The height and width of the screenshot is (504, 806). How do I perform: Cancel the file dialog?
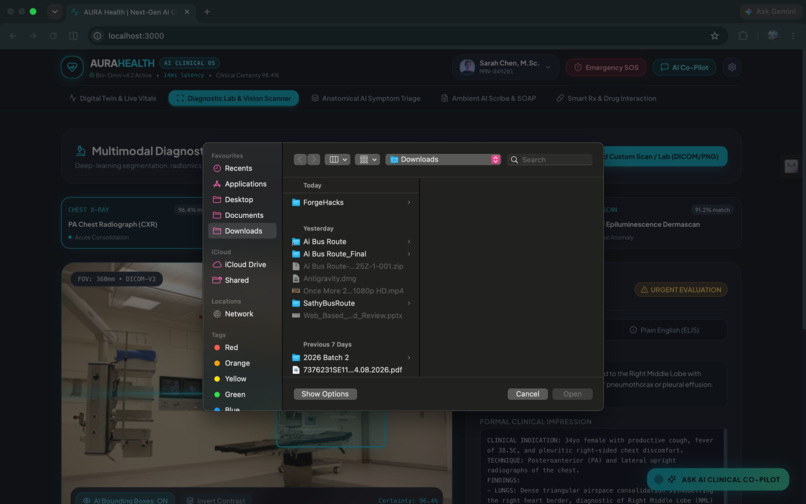pyautogui.click(x=527, y=394)
